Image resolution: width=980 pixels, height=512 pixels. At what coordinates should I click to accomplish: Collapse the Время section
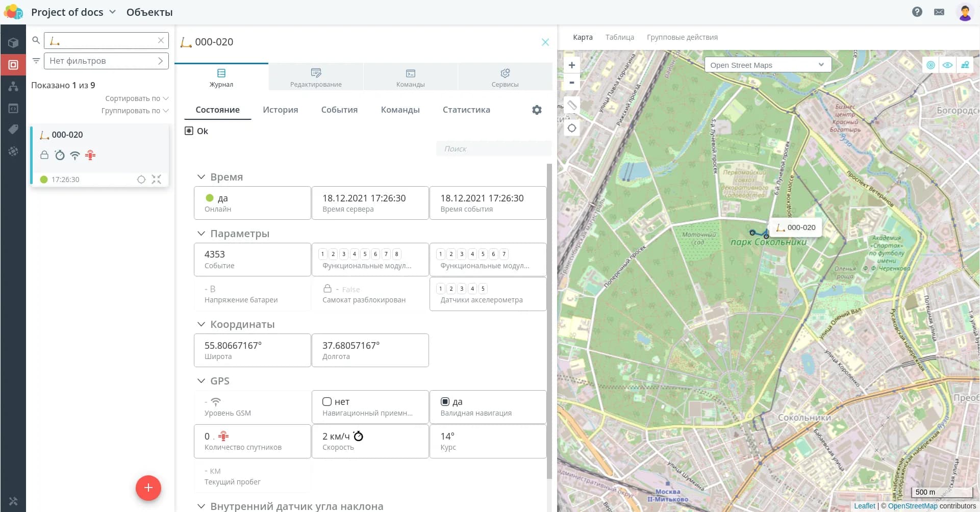tap(201, 177)
